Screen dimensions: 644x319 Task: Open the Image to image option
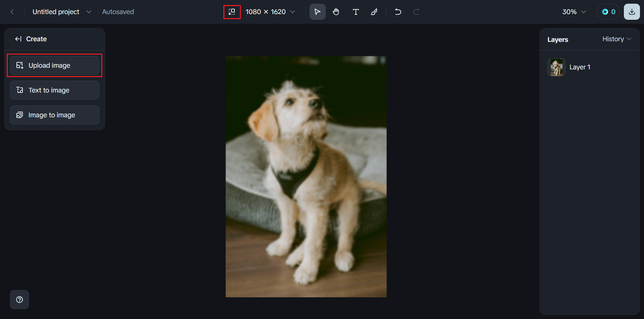click(x=54, y=115)
